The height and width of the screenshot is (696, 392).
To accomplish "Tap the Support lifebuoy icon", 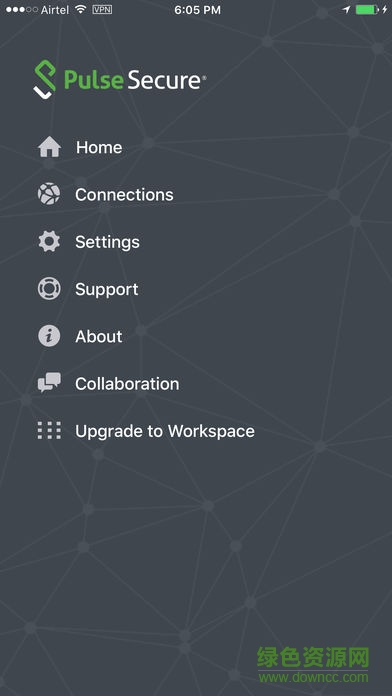I will click(49, 289).
